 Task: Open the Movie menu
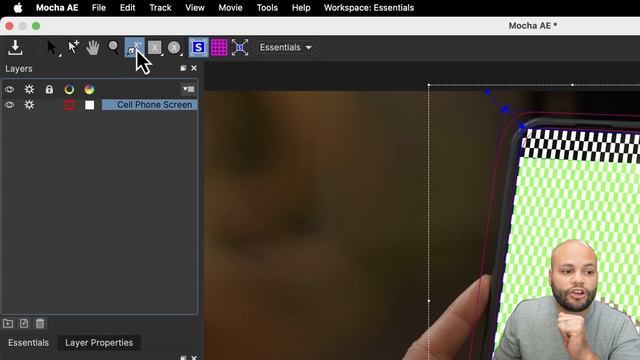pos(230,8)
